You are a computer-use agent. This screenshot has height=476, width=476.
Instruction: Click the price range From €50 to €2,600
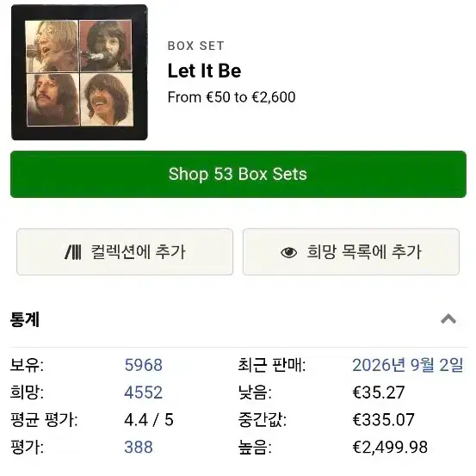(232, 97)
